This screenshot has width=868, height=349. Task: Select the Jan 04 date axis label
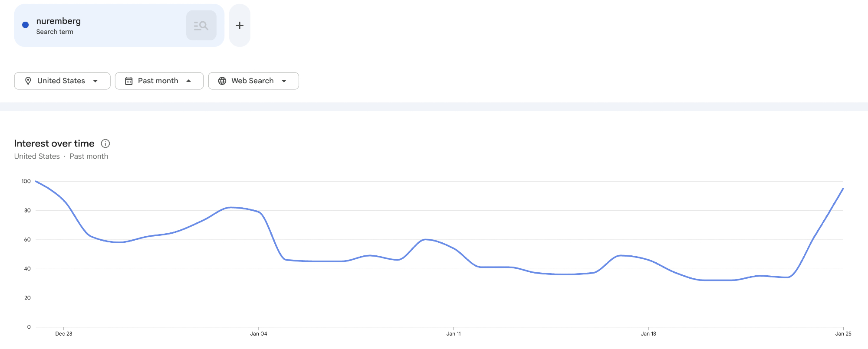tap(259, 333)
